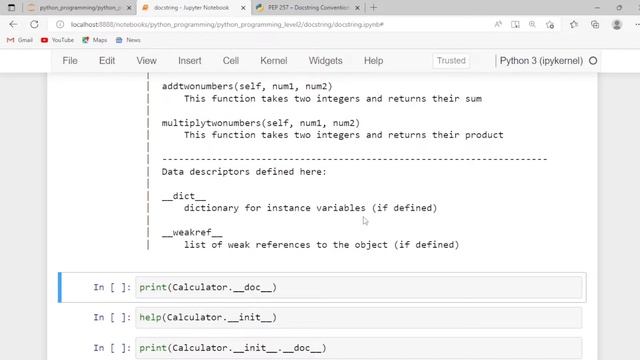Select the print(Calculator.__doc__) code cell
Viewport: 640px width, 360px height.
(358, 287)
